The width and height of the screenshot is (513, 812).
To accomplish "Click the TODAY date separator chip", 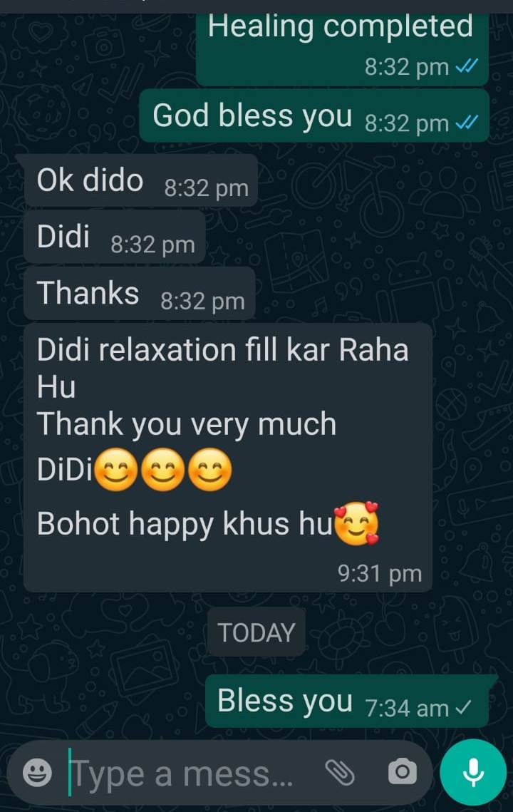I will coord(256,632).
